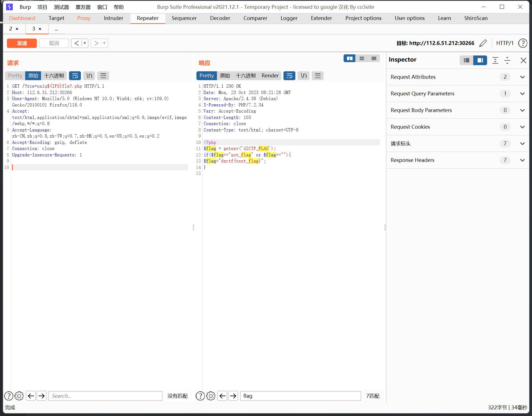The width and height of the screenshot is (532, 416).
Task: Open request search help icon
Action: click(9, 396)
